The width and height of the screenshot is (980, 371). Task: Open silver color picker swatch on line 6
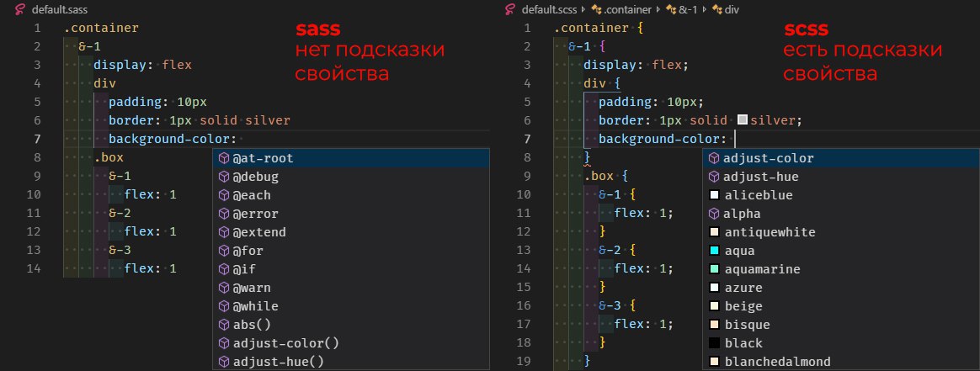click(x=743, y=119)
